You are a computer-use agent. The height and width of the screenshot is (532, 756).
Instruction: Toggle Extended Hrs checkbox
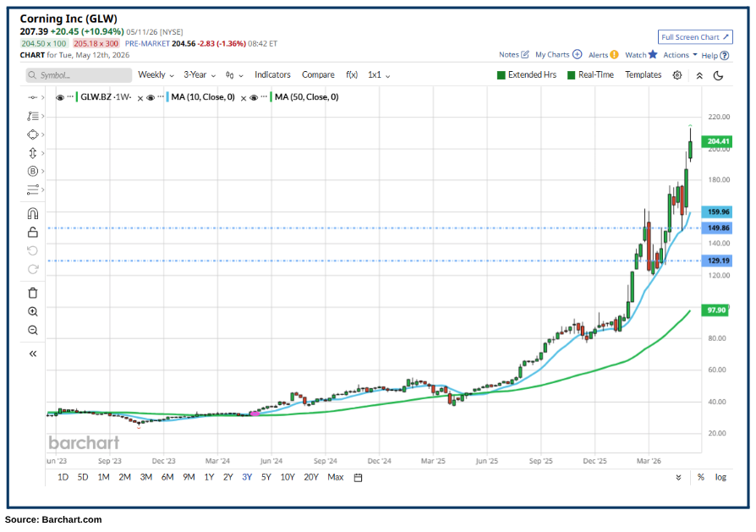[501, 75]
